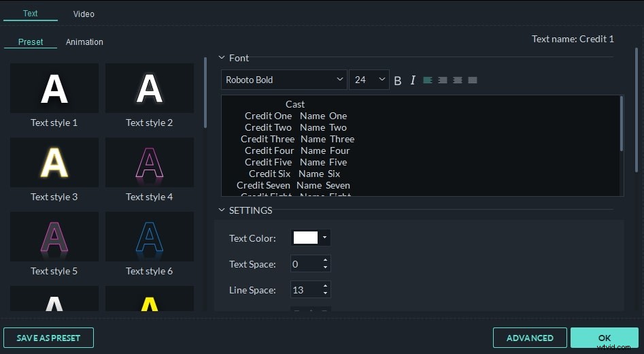644x354 pixels.
Task: Apply Text style 3 glowing preset
Action: point(54,163)
